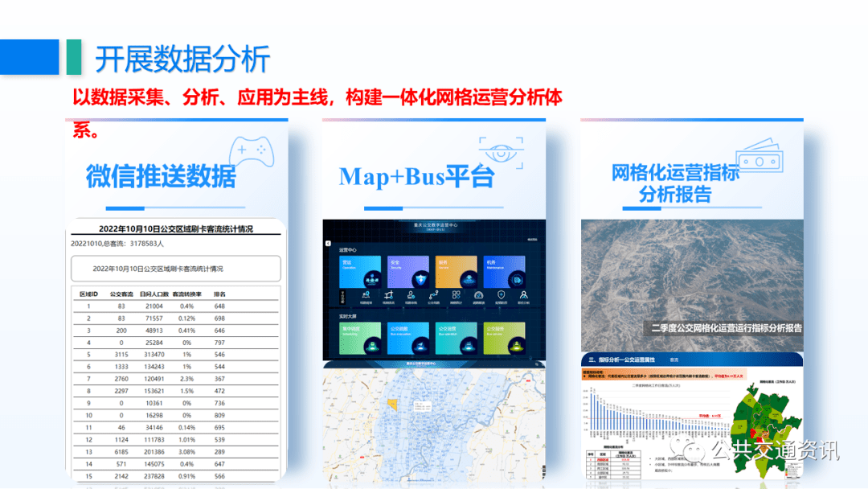Open the 安全 Security shield tile

(x=408, y=272)
